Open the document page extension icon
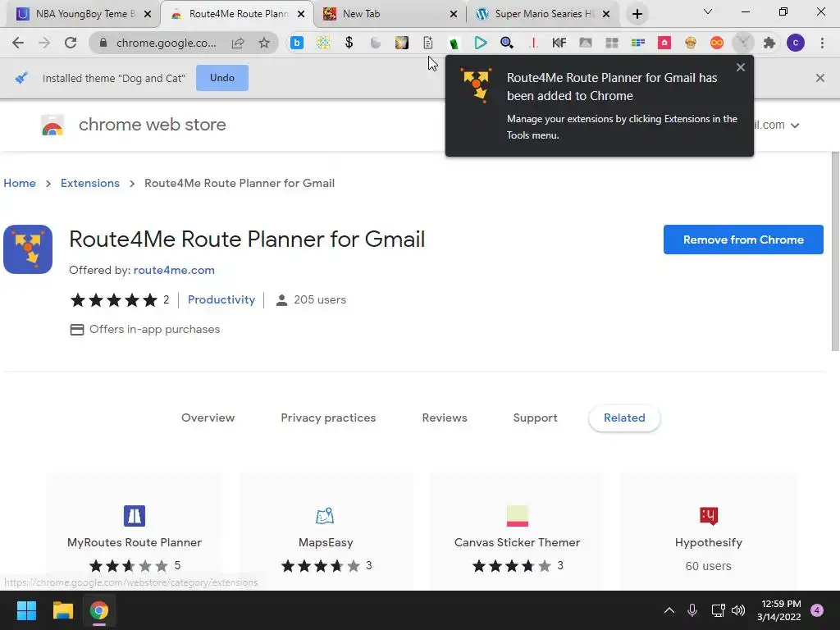The height and width of the screenshot is (630, 840). click(428, 43)
